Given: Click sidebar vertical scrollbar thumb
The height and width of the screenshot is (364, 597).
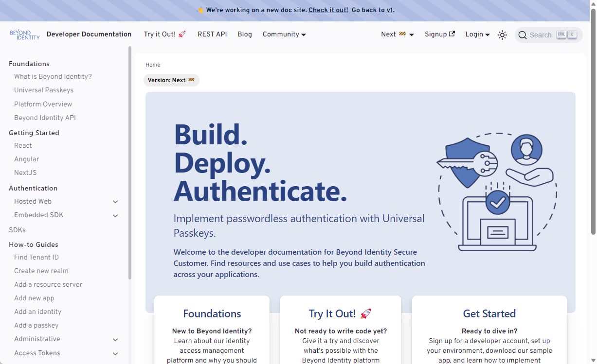Looking at the screenshot, I should point(130,163).
